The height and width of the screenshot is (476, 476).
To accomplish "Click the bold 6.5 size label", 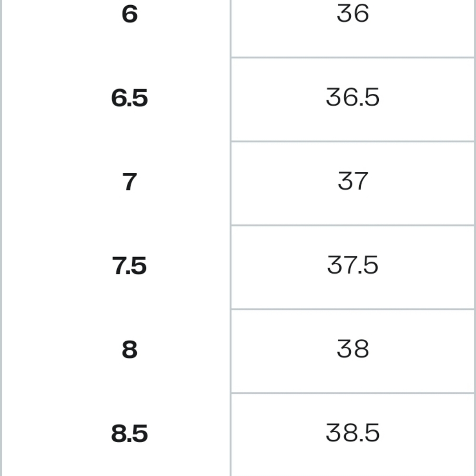I will [130, 98].
